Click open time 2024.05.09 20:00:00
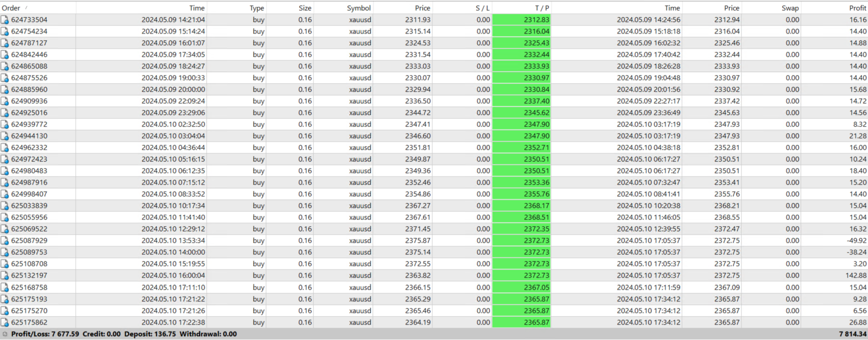Image resolution: width=868 pixels, height=340 pixels. point(173,89)
